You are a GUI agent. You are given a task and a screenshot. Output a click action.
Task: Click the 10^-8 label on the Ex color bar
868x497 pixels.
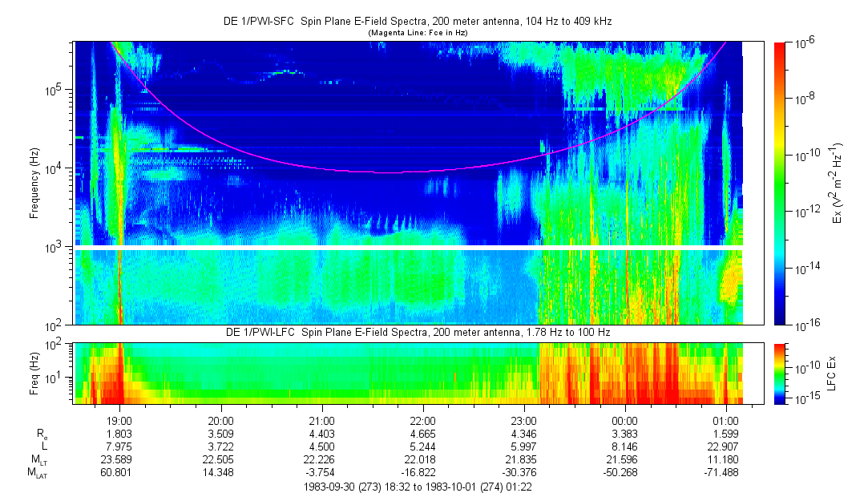(x=803, y=99)
